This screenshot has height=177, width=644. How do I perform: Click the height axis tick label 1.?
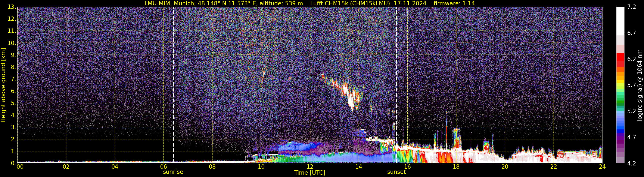pyautogui.click(x=13, y=151)
